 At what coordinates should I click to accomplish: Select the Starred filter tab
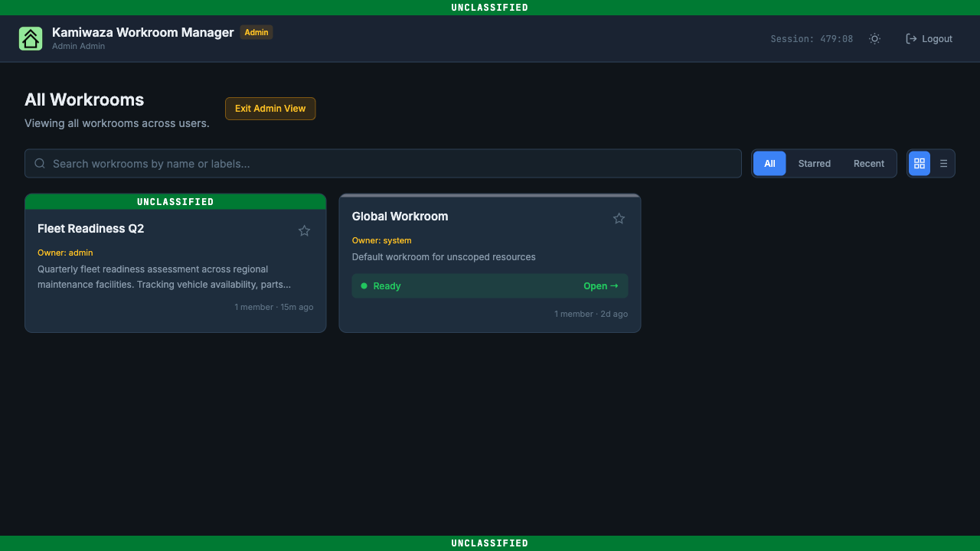pos(814,163)
